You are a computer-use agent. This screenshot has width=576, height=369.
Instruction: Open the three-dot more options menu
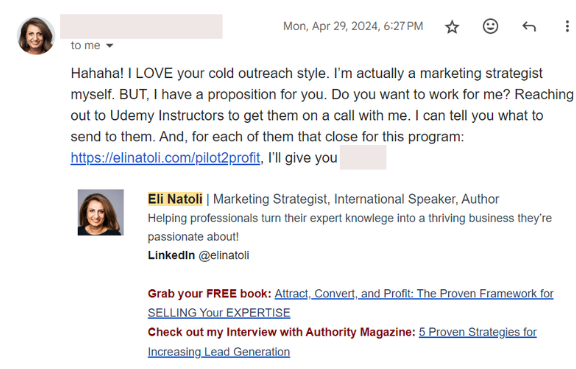[567, 26]
